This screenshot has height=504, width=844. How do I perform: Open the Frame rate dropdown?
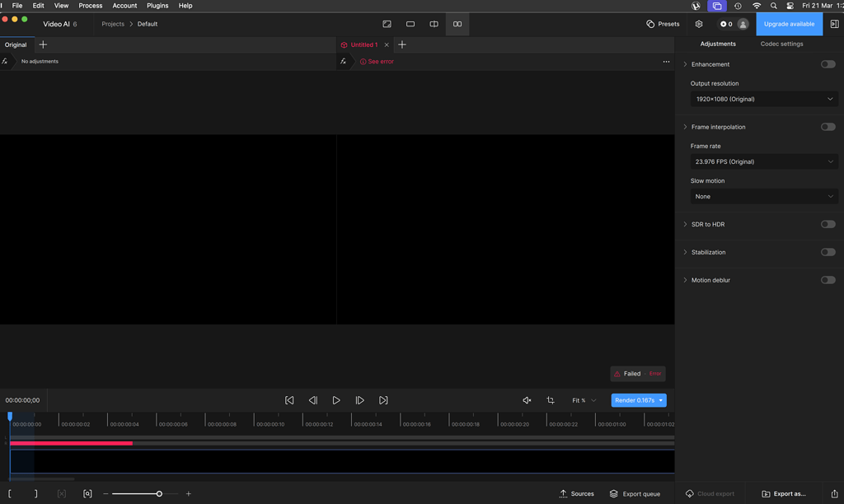click(763, 161)
